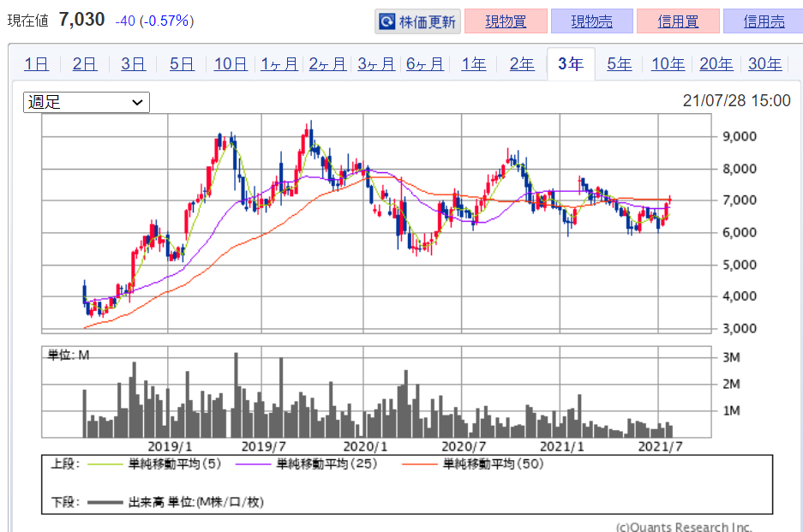This screenshot has height=532, width=803.
Task: Click the timestamp 21/07/28 15:00
Action: pyautogui.click(x=736, y=100)
